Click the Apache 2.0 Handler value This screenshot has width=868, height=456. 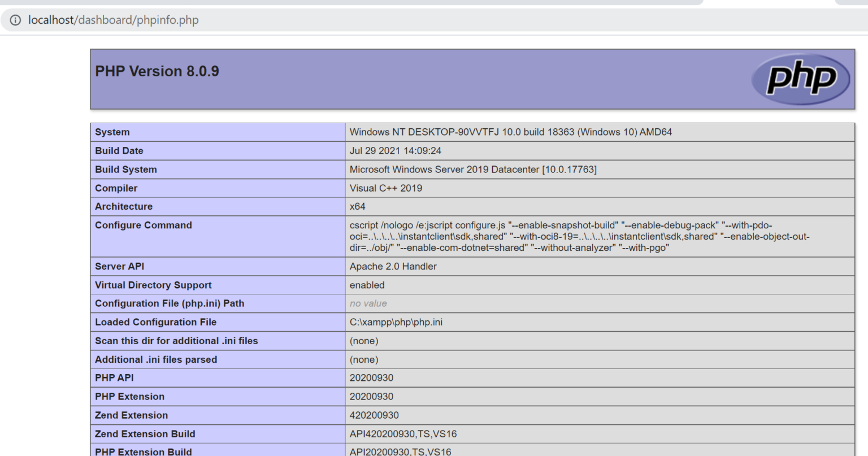[393, 267]
